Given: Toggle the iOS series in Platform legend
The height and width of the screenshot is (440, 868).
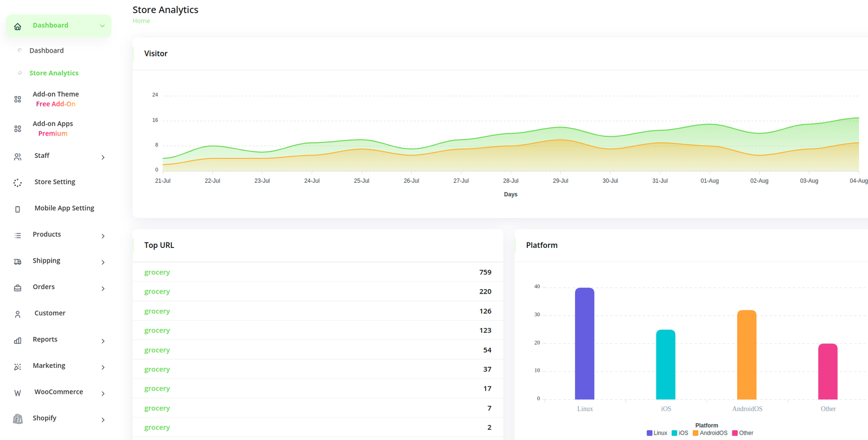Looking at the screenshot, I should pyautogui.click(x=680, y=433).
